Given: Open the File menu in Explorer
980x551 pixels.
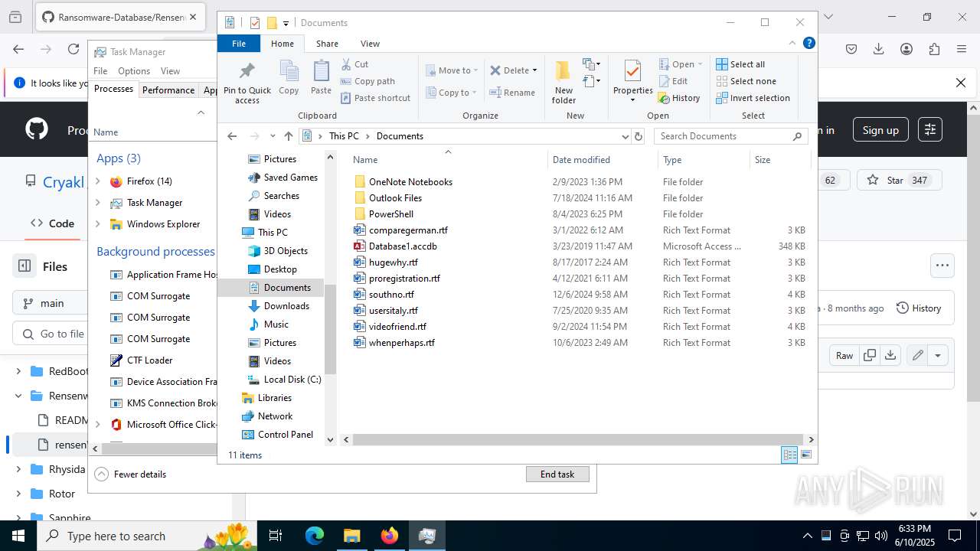Looking at the screenshot, I should tap(239, 44).
